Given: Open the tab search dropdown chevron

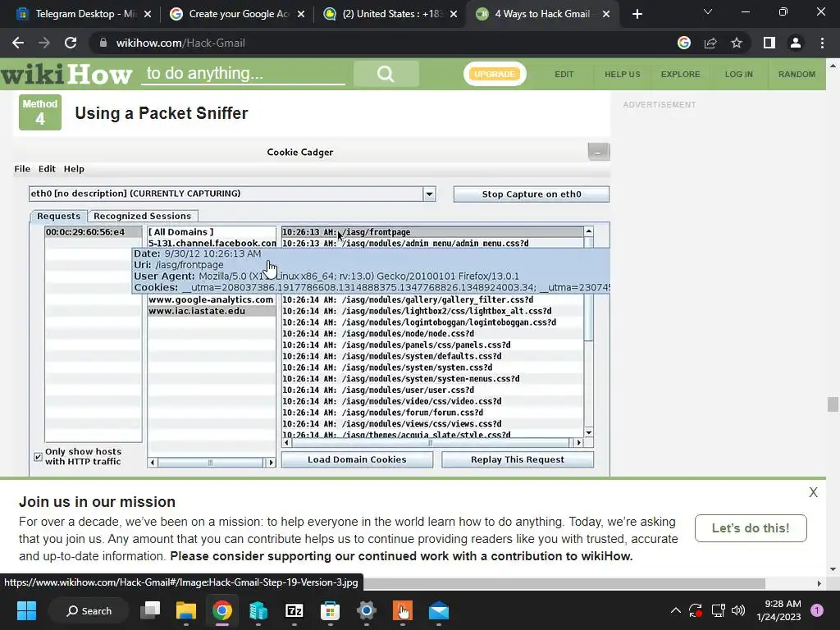Looking at the screenshot, I should click(708, 11).
